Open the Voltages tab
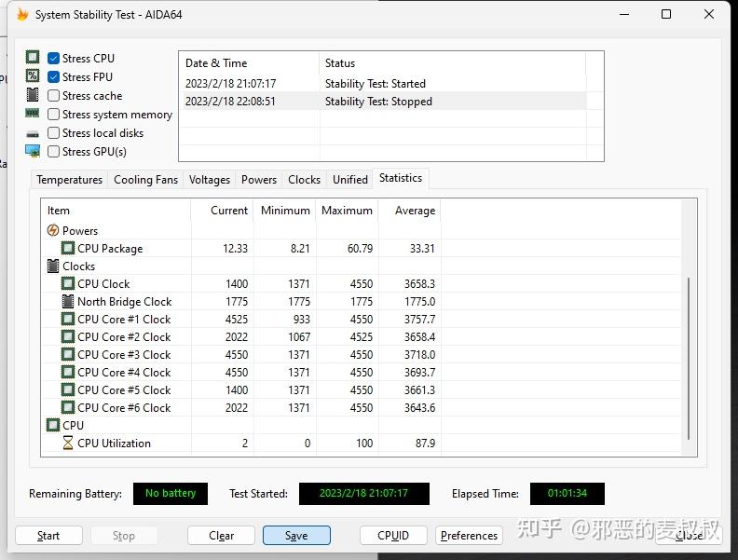Screen dimensions: 738x560 click(210, 180)
